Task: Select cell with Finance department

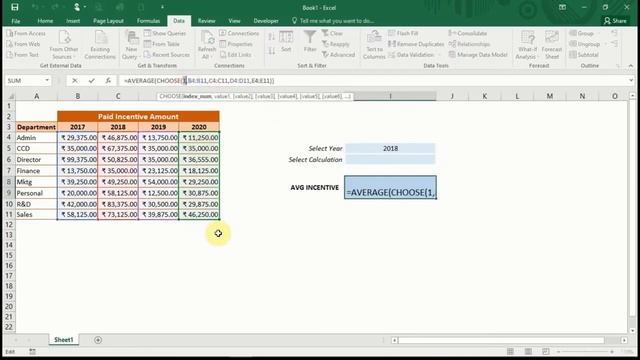Action: [36, 171]
